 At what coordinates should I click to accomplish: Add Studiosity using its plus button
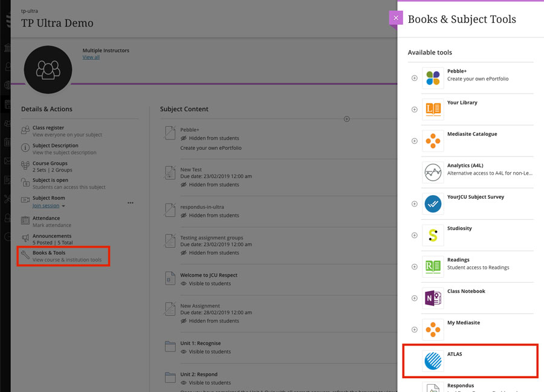click(x=414, y=236)
